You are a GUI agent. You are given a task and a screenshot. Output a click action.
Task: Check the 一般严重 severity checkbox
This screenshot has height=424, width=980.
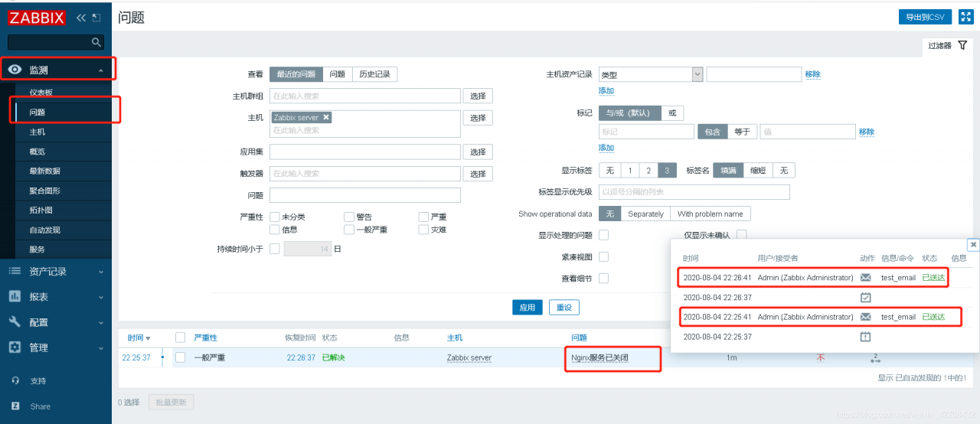click(349, 230)
